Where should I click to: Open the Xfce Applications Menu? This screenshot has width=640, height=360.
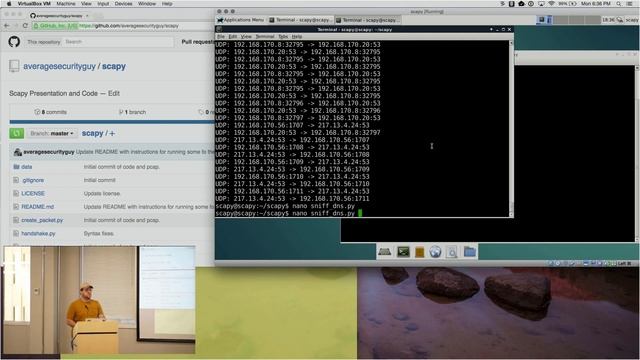coord(240,20)
